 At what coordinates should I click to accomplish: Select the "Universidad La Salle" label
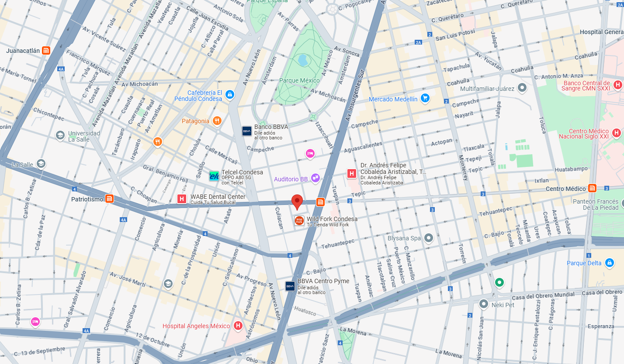pyautogui.click(x=84, y=136)
